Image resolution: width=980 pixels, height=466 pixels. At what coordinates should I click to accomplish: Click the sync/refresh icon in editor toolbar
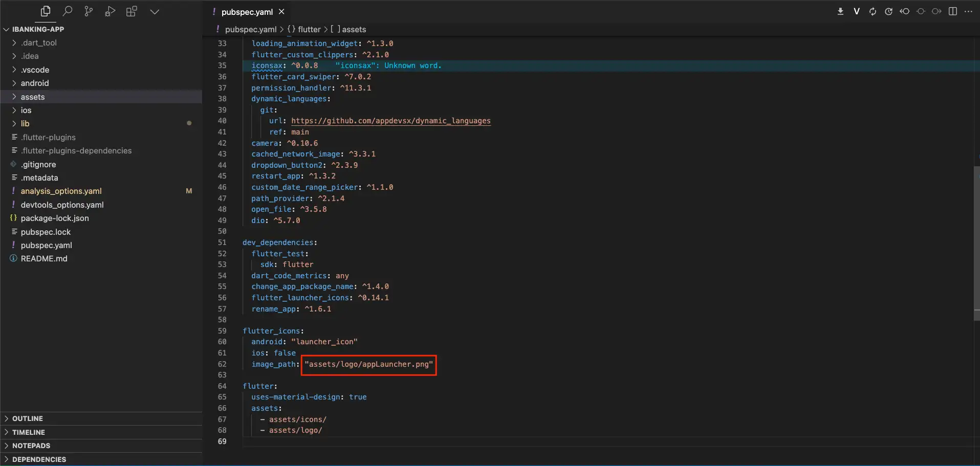click(x=873, y=11)
